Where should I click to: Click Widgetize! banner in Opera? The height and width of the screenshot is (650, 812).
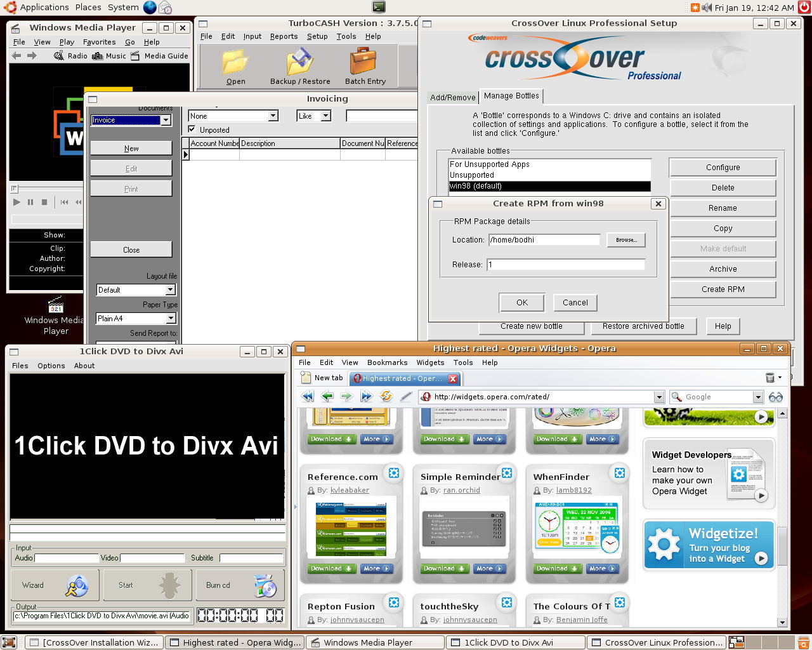709,545
